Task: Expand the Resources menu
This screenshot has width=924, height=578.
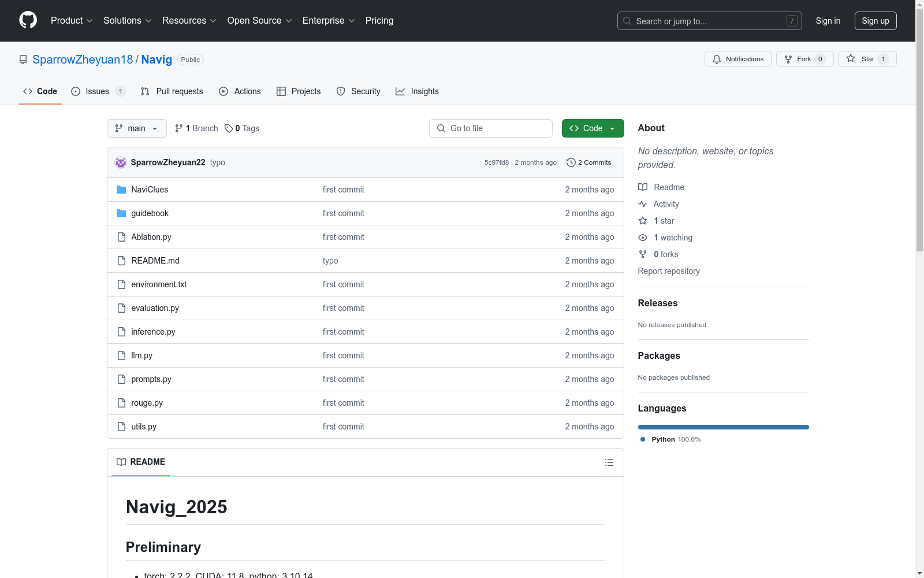Action: click(x=189, y=21)
